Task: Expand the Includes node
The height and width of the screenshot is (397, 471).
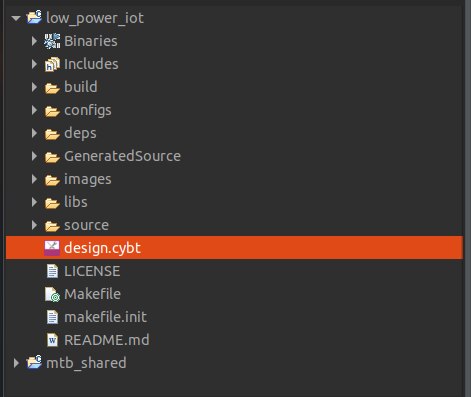Action: [x=34, y=64]
